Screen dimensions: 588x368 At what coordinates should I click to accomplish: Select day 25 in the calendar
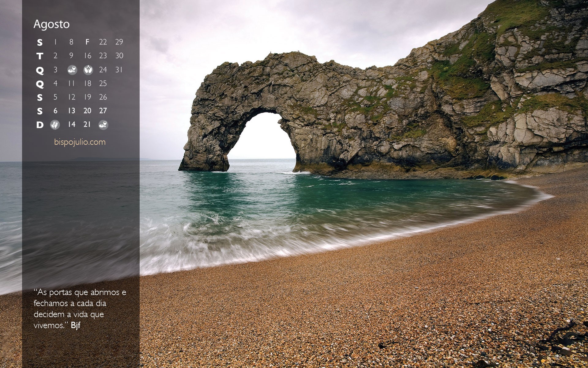coord(103,83)
